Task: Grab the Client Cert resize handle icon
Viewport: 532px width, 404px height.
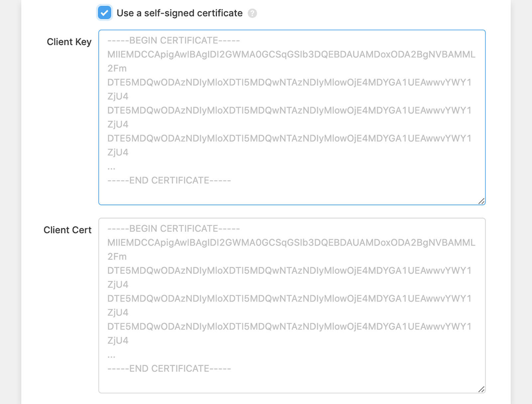Action: [x=481, y=389]
